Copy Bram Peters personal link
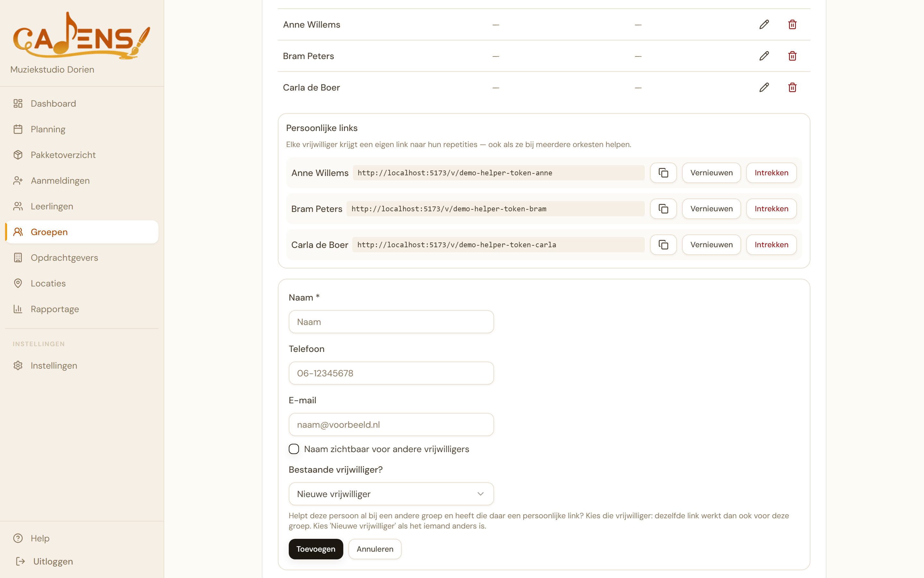The height and width of the screenshot is (578, 924). (663, 209)
